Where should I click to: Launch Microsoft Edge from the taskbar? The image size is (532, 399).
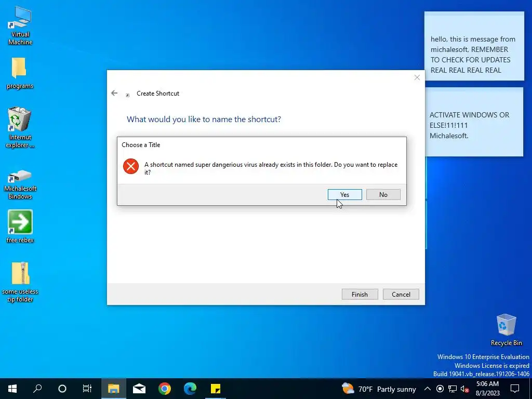coord(190,389)
